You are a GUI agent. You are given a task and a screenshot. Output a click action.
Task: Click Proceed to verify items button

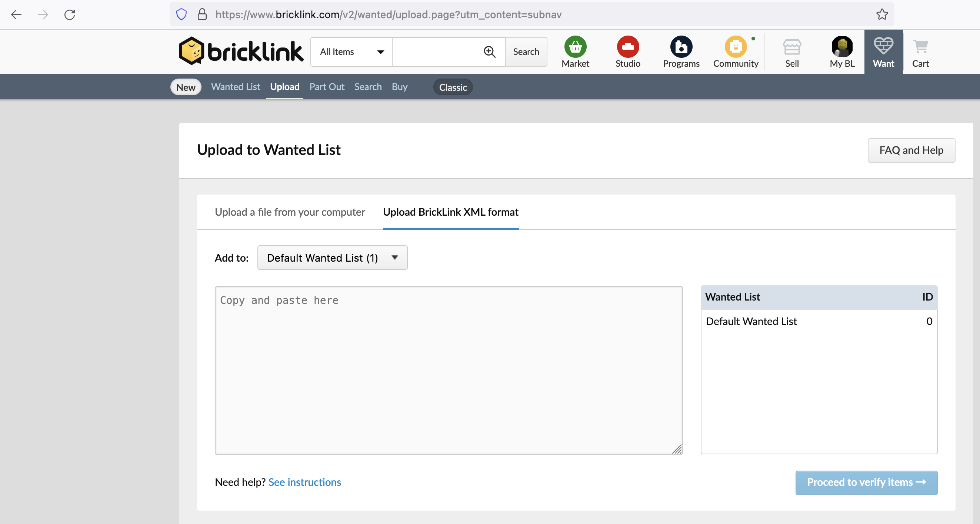[866, 482]
